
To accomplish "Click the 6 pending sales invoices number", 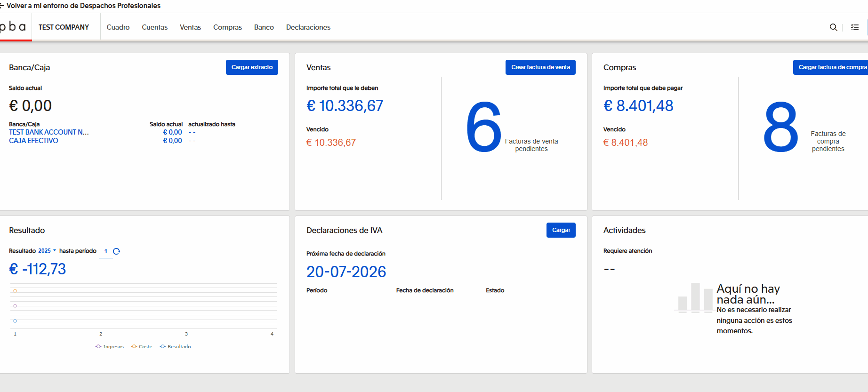I will [x=483, y=128].
